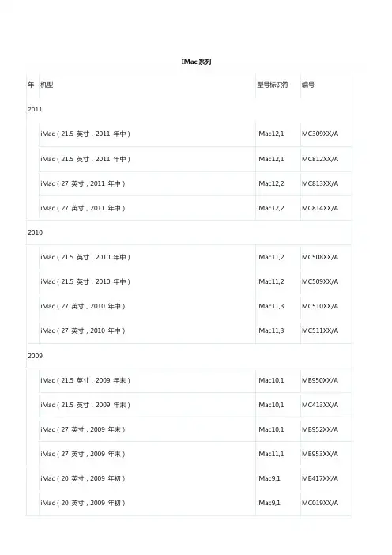Select part number MC812XX/A
The width and height of the screenshot is (392, 555).
pos(320,159)
